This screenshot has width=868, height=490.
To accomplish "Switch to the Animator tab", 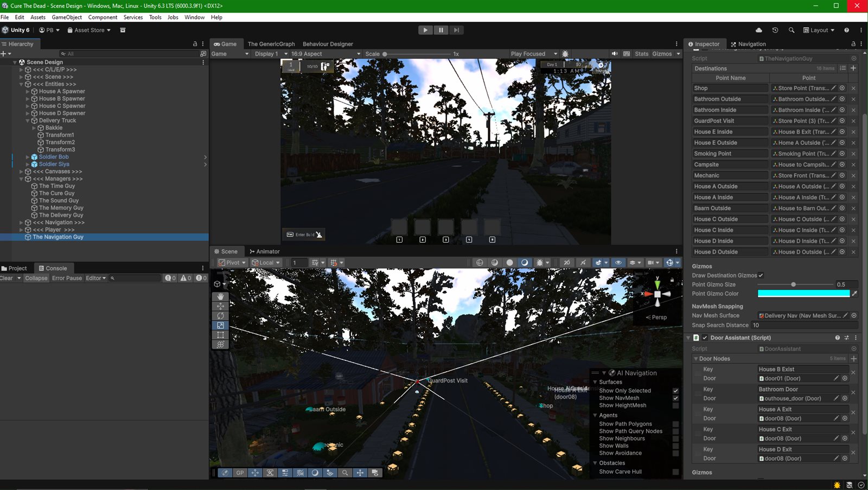I will [265, 251].
